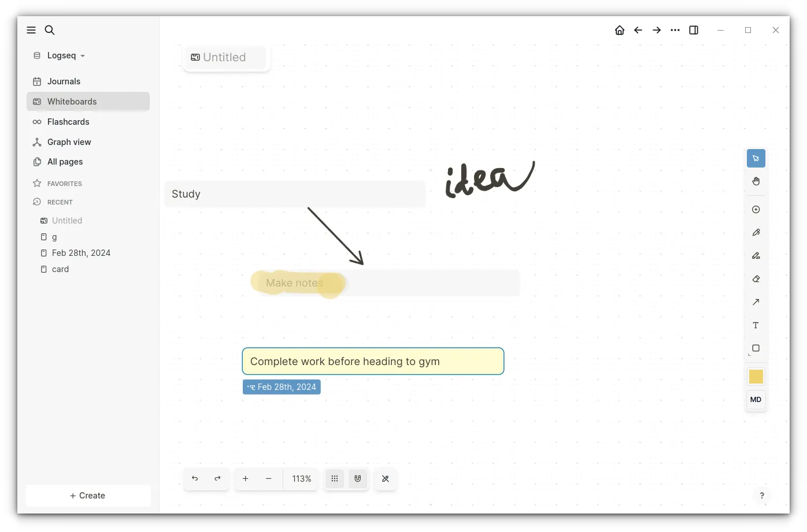The image size is (807, 532).
Task: Open Journals in the sidebar
Action: pos(88,81)
